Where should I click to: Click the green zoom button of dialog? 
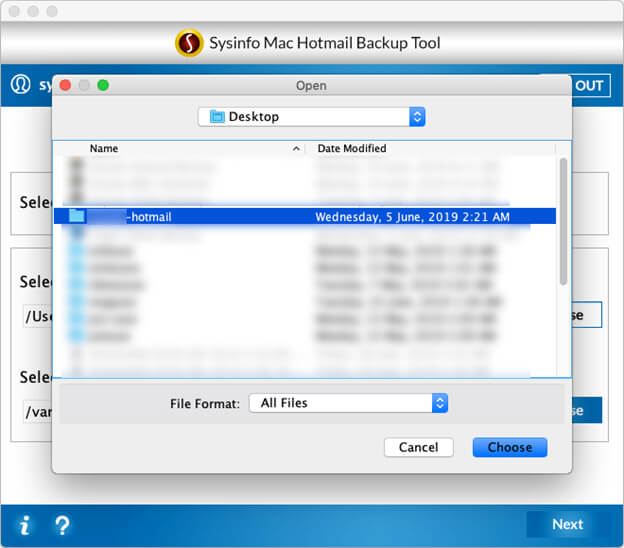[x=103, y=85]
